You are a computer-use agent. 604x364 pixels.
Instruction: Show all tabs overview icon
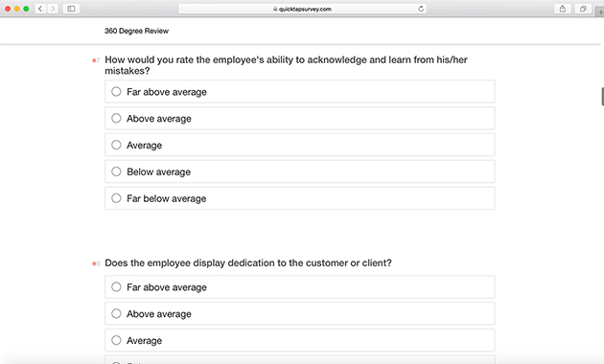pos(583,9)
